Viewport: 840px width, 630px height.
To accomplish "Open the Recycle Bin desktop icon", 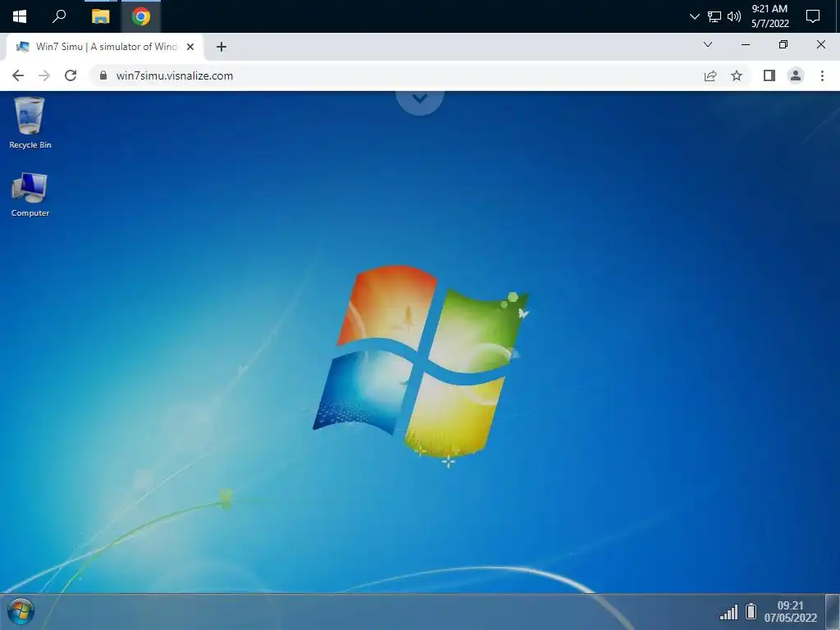I will [30, 123].
